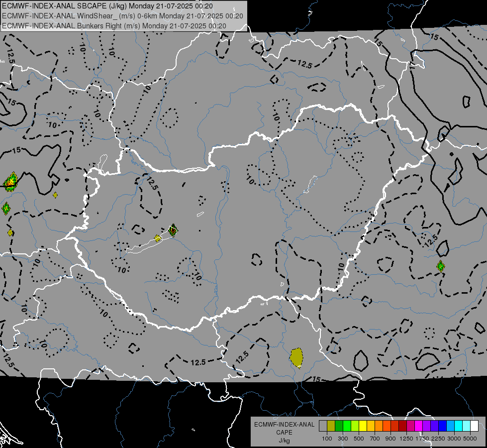
Task: Select the olive swatch in CAPE legend
Action: [x=331, y=426]
